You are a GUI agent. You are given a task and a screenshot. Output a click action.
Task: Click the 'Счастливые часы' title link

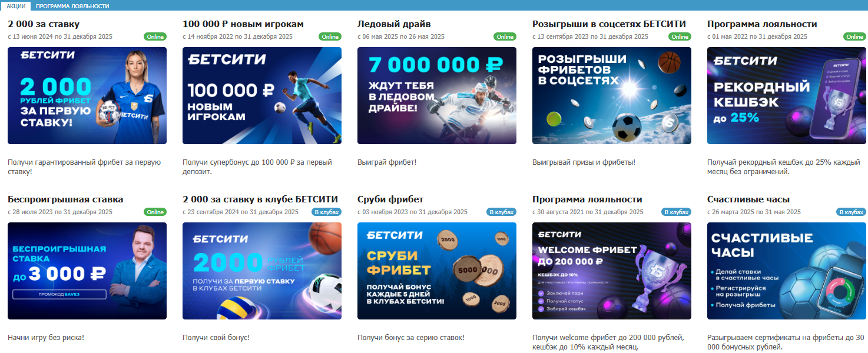(748, 199)
